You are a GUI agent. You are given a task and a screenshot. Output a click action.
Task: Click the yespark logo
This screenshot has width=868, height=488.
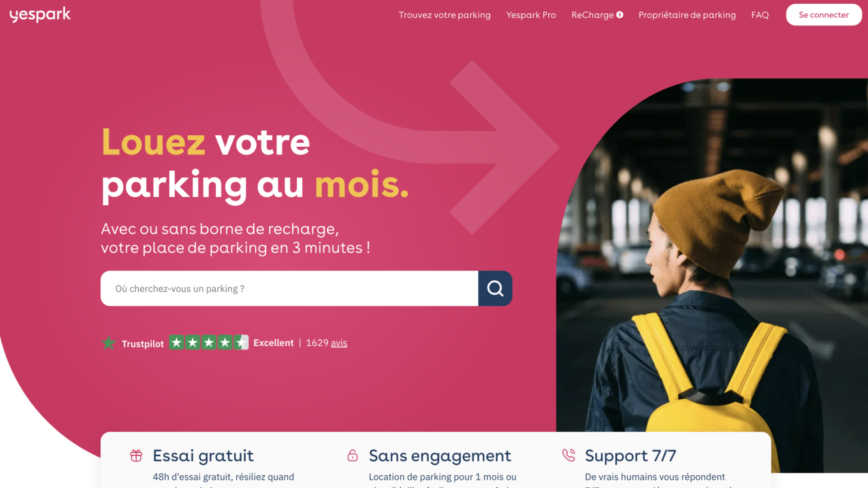[x=40, y=15]
